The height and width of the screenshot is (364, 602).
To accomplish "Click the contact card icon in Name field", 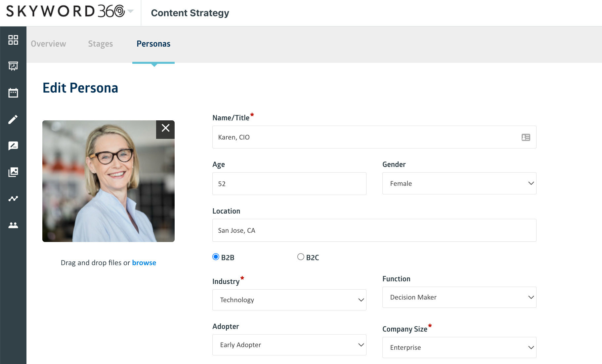I will coord(526,137).
